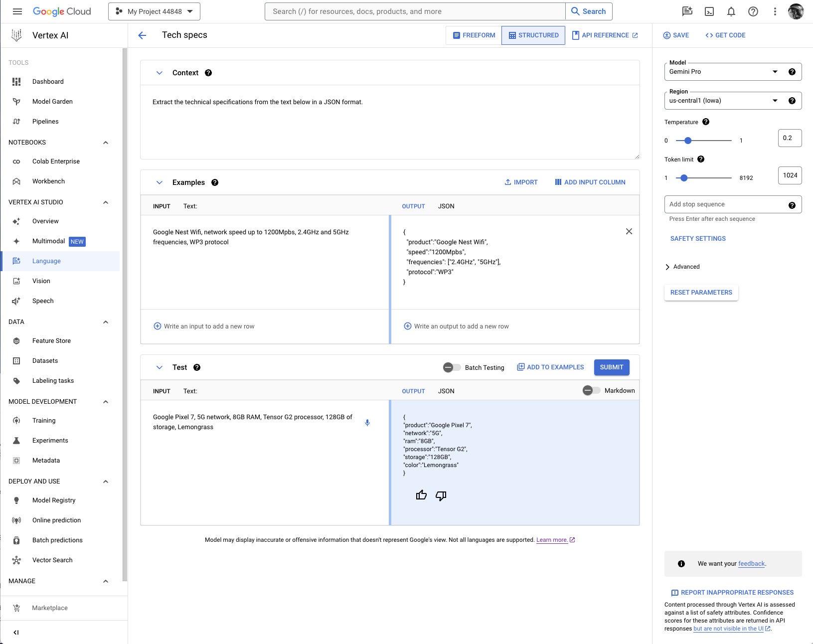
Task: Open the notifications bell
Action: [x=731, y=11]
